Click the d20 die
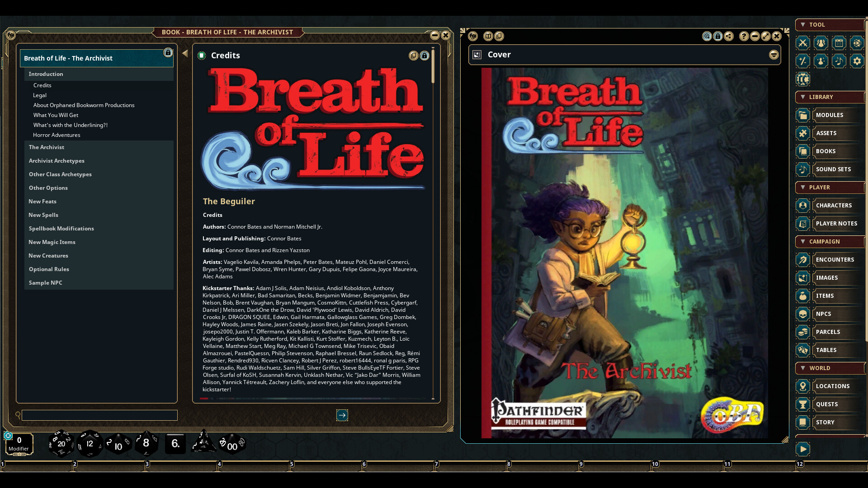The height and width of the screenshot is (488, 868). pos(61,444)
